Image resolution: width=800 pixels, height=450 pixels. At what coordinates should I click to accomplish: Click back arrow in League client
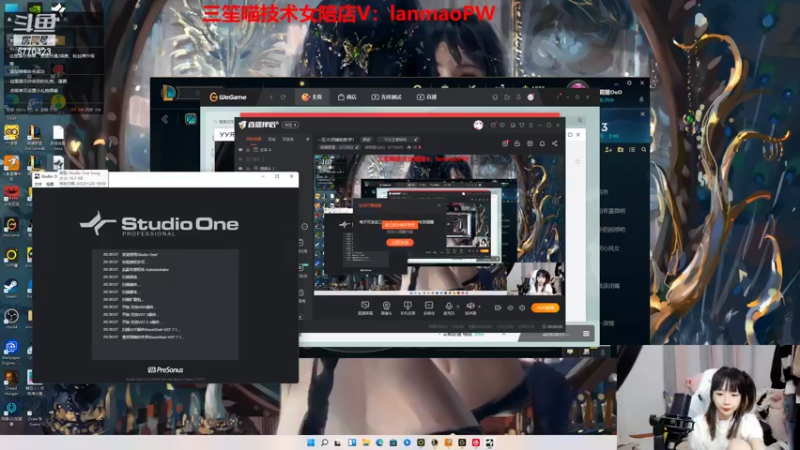coord(165,119)
